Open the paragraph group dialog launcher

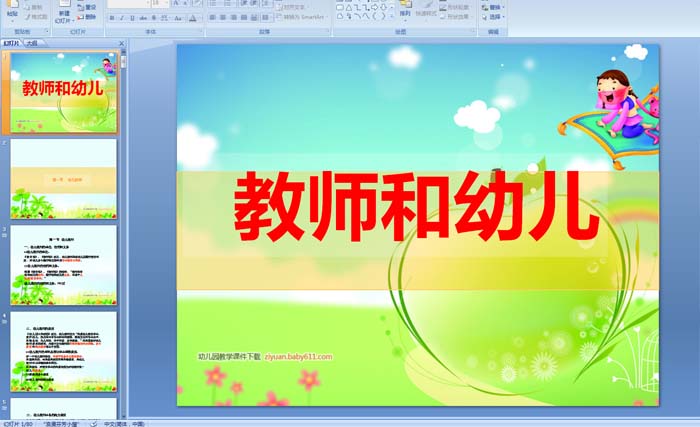pyautogui.click(x=328, y=31)
